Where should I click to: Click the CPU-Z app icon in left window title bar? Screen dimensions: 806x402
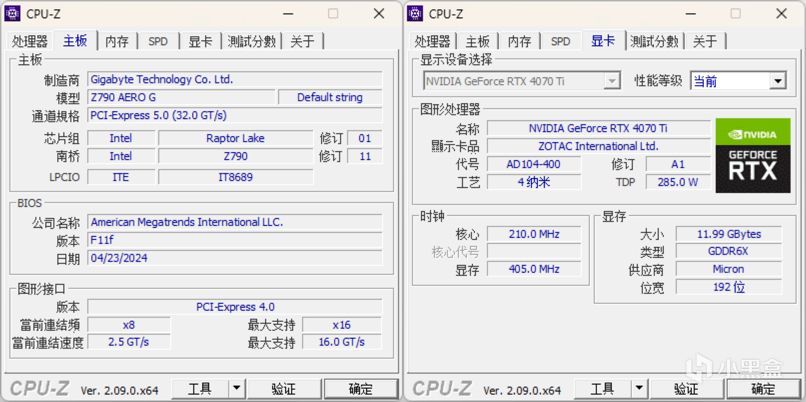(12, 13)
